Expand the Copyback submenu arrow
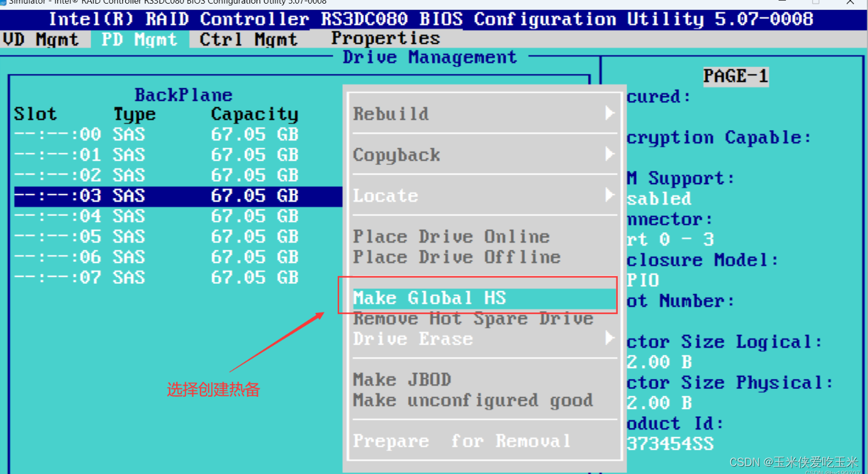Screen dimensions: 868x474 click(x=610, y=154)
